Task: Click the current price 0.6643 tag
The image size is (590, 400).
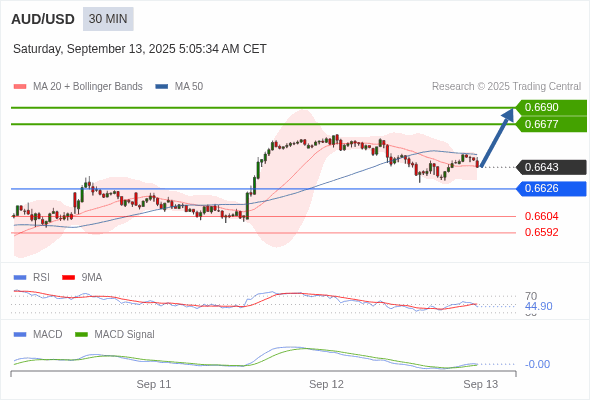Action: pyautogui.click(x=551, y=167)
